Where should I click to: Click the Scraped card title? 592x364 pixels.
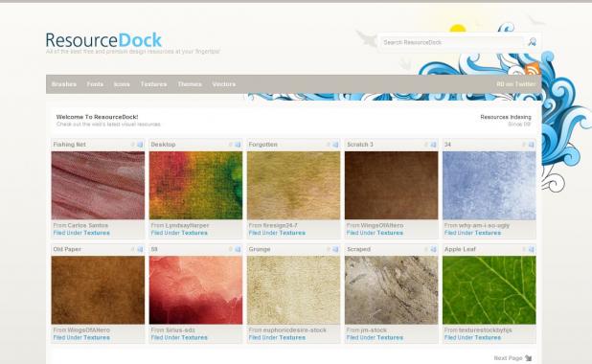pyautogui.click(x=358, y=249)
